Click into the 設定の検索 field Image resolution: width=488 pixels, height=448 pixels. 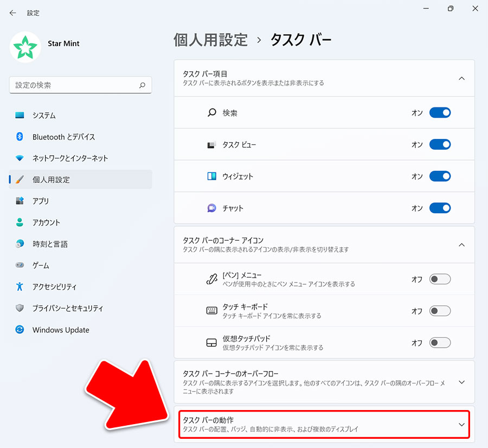[x=80, y=85]
